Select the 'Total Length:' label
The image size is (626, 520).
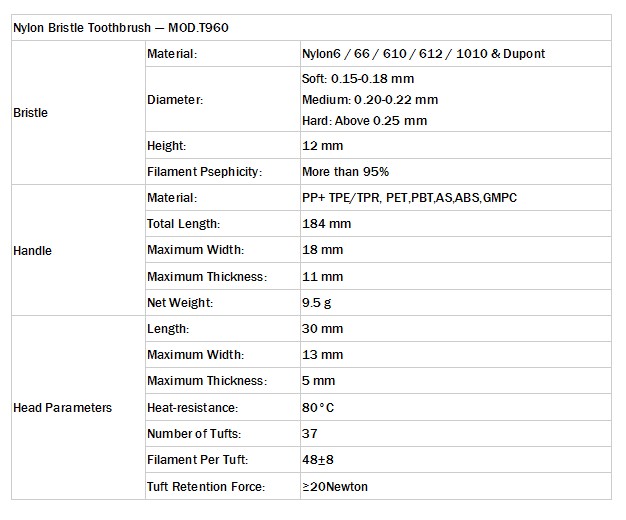tap(183, 224)
